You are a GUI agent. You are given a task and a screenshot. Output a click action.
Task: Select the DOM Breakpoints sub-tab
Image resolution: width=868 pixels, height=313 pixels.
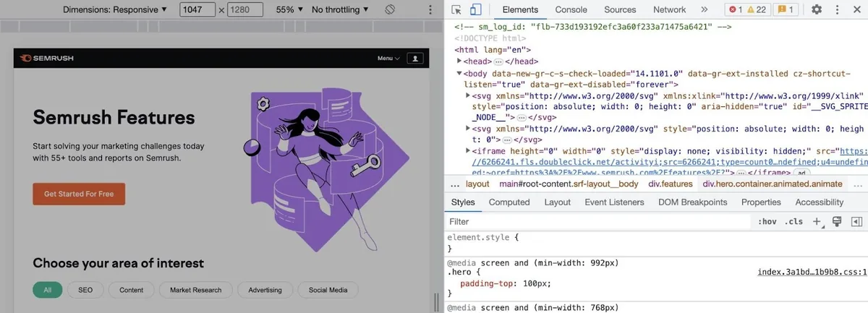(x=693, y=202)
